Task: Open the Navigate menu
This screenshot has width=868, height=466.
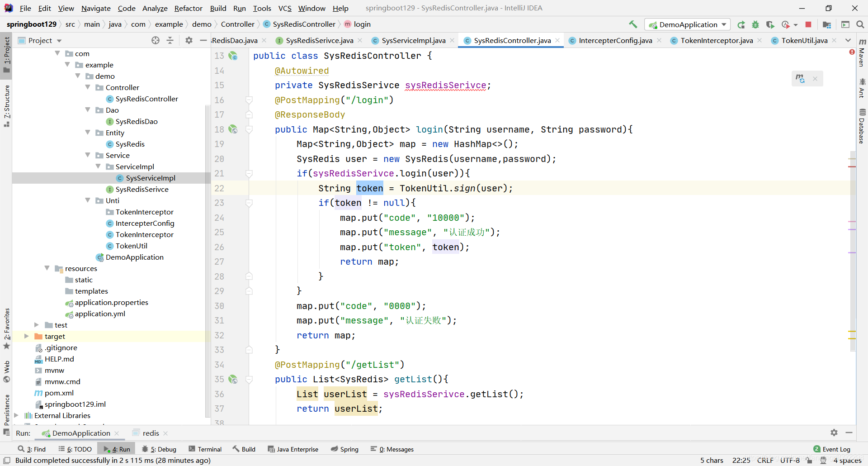Action: tap(96, 8)
